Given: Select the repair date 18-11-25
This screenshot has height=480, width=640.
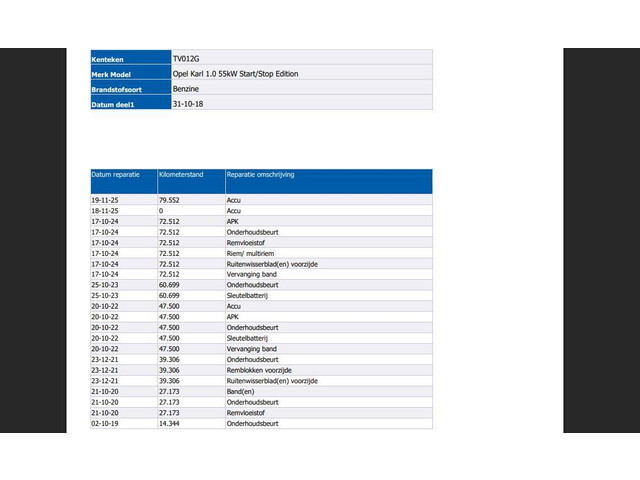Looking at the screenshot, I should point(105,211).
